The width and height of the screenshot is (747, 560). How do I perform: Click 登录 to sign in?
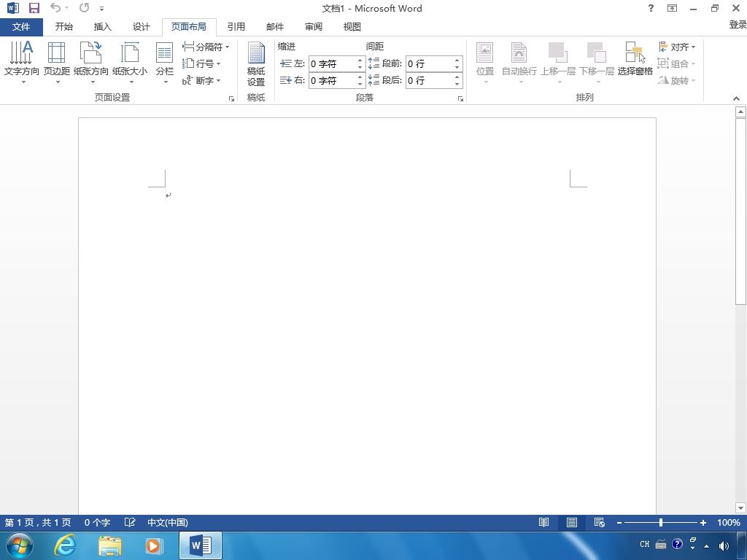(x=738, y=25)
